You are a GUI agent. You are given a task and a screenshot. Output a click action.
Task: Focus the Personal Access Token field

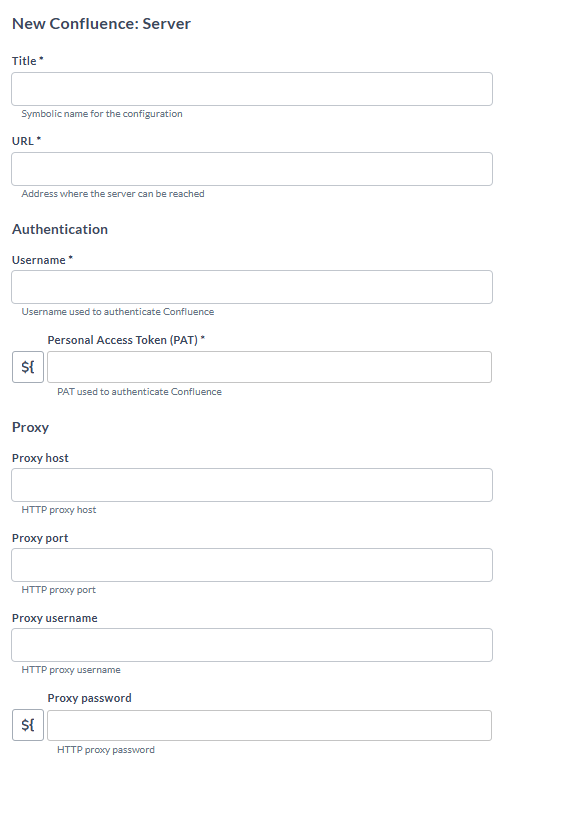270,367
